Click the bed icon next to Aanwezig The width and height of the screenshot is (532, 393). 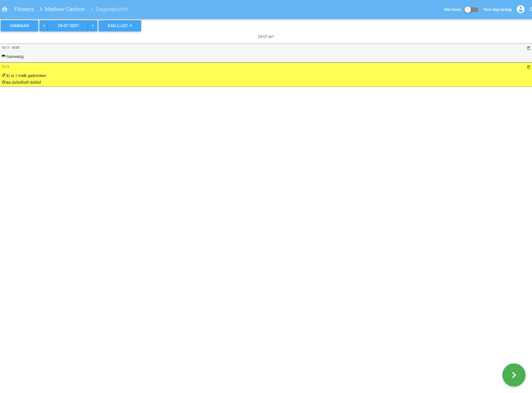pos(4,56)
